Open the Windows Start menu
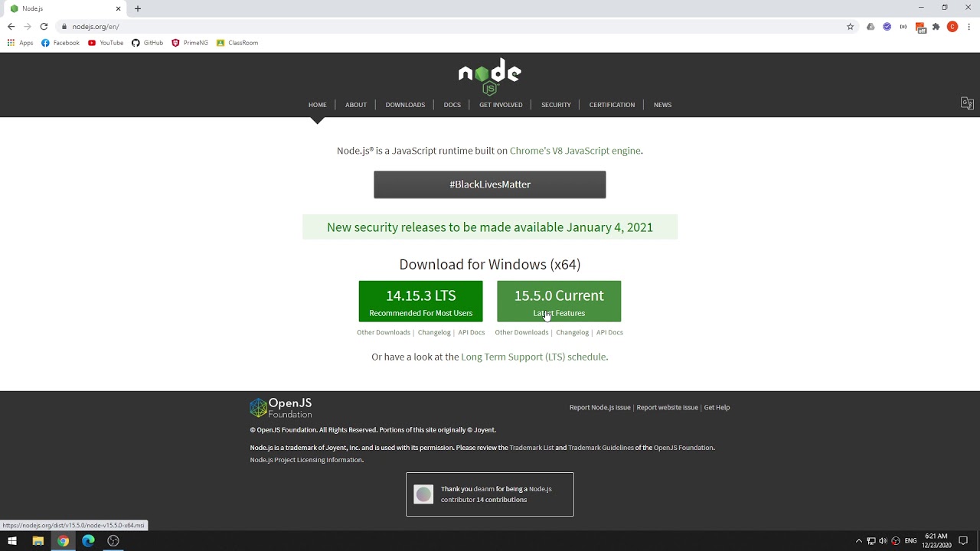 coord(12,541)
